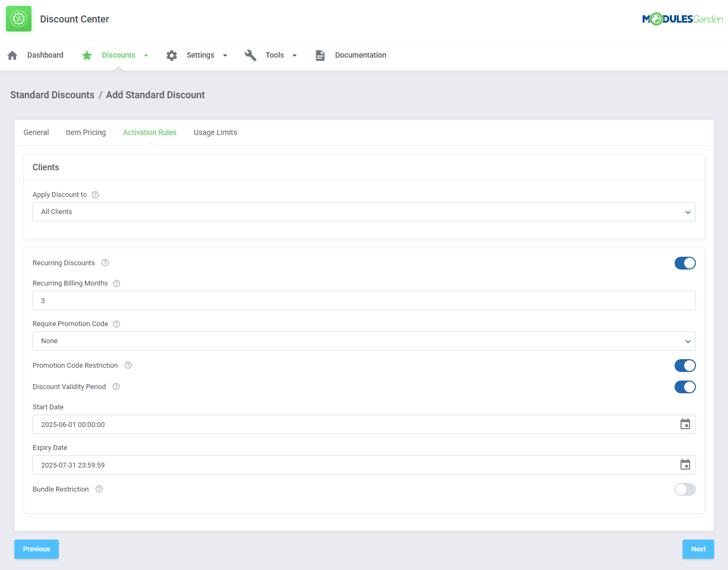Click the gear icon beside Settings
This screenshot has height=570, width=728.
coord(171,54)
